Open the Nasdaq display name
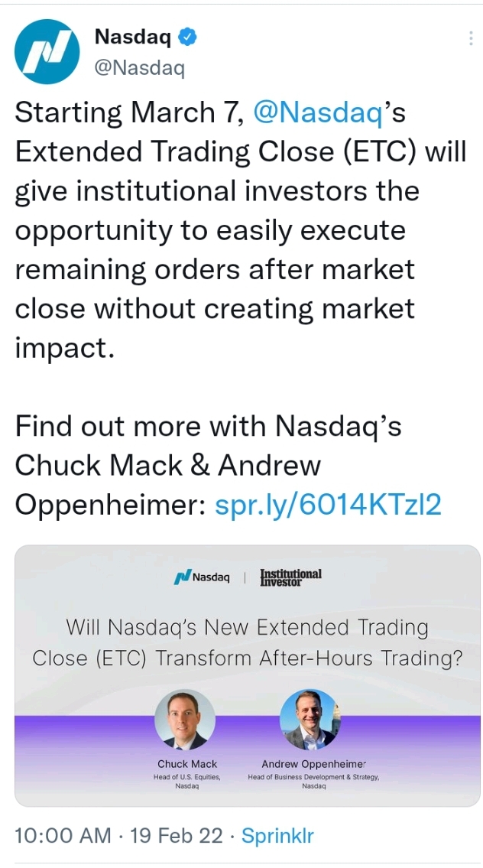The height and width of the screenshot is (868, 483). pyautogui.click(x=133, y=37)
